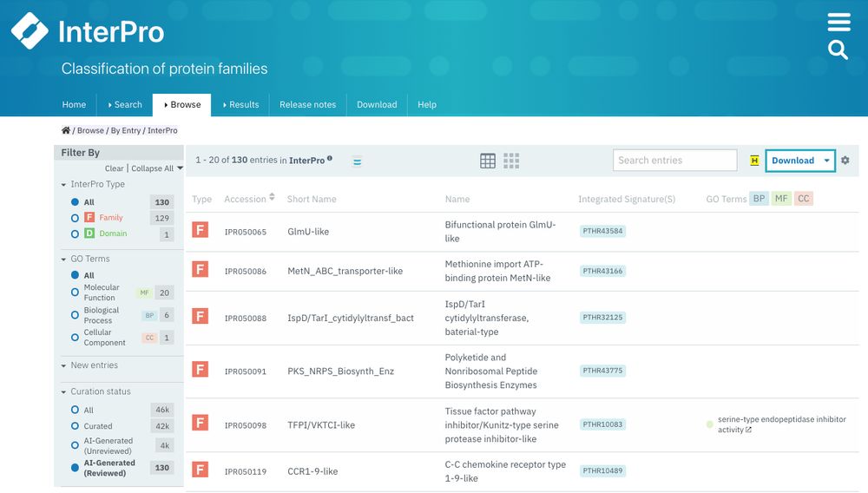Toggle BP GO Terms column badge
This screenshot has height=493, width=868.
[759, 199]
